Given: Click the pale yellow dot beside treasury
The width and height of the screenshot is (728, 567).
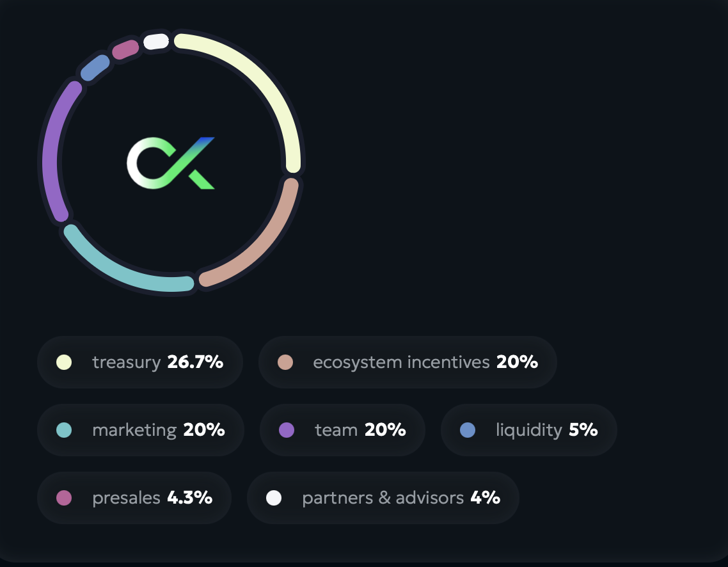Looking at the screenshot, I should coord(64,362).
